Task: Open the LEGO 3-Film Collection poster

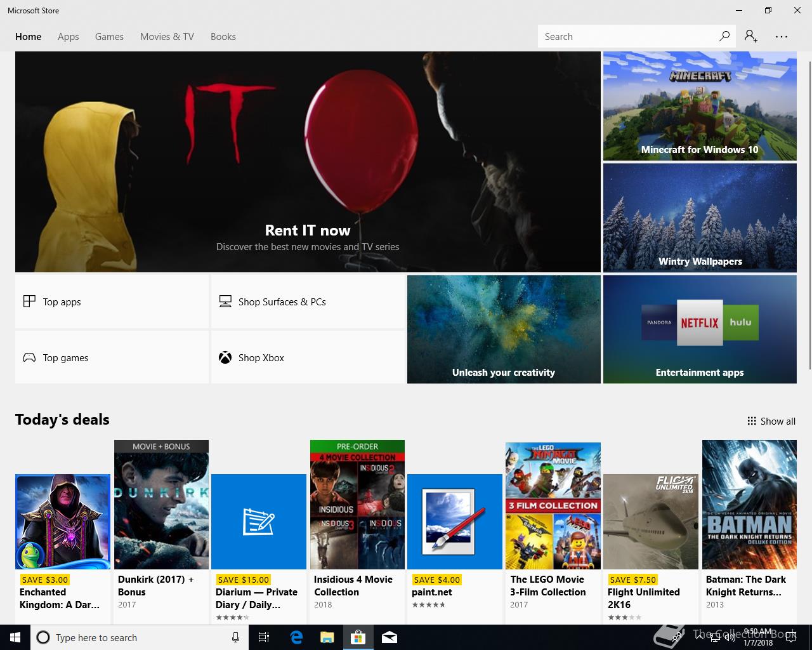Action: pos(553,506)
